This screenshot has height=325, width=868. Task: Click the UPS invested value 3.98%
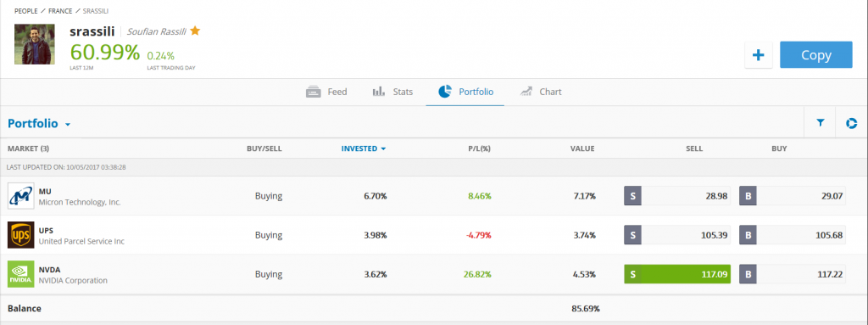(x=376, y=235)
